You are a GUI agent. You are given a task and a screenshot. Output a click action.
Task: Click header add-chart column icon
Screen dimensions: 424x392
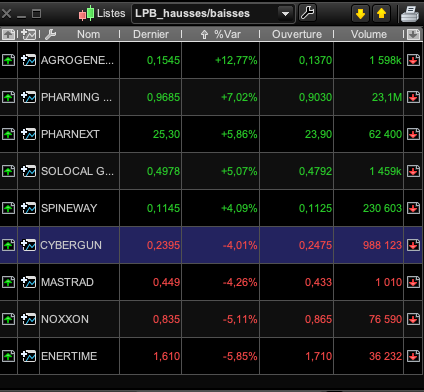tap(28, 34)
